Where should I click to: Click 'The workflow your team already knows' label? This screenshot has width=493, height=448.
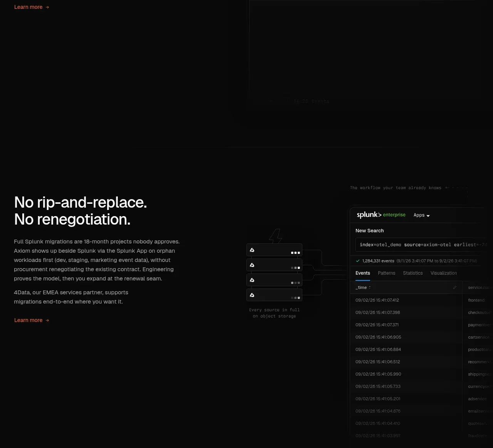[396, 188]
